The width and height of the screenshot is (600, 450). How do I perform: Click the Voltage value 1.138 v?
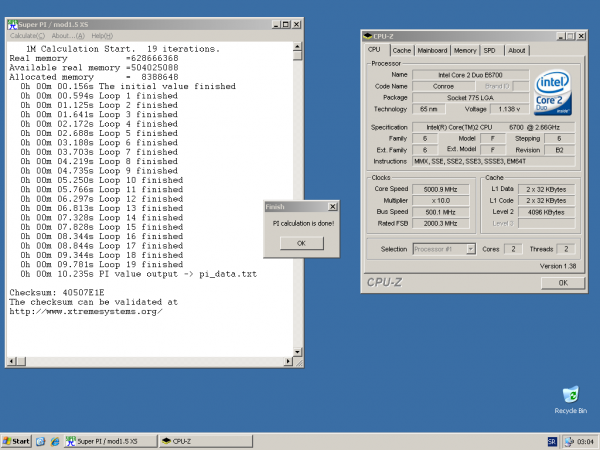click(x=509, y=109)
